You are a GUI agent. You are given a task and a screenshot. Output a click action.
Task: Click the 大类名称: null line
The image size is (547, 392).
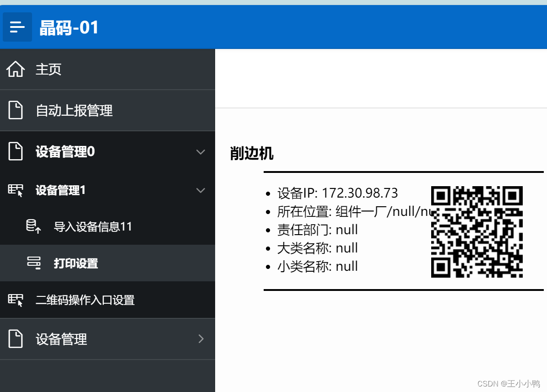pos(318,248)
